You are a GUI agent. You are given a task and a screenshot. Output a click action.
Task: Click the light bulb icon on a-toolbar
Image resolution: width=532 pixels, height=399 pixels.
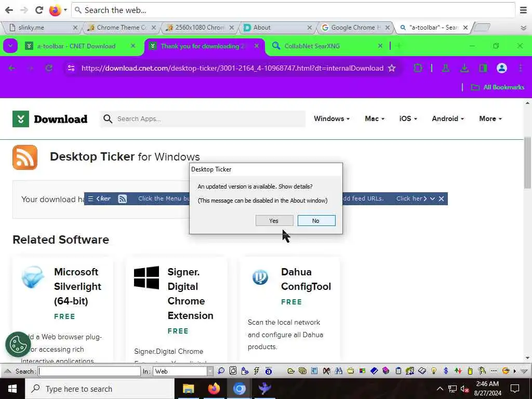pos(434,371)
